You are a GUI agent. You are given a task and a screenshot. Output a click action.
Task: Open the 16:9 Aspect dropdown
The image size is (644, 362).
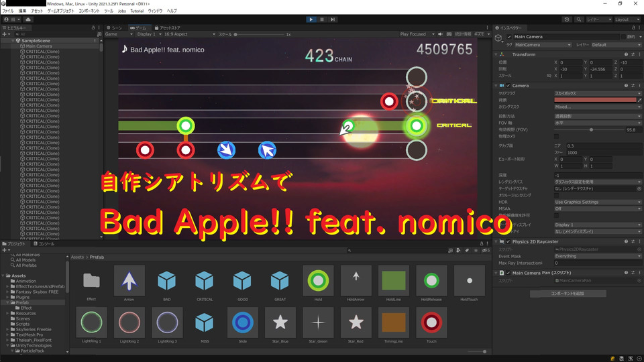[x=189, y=34]
